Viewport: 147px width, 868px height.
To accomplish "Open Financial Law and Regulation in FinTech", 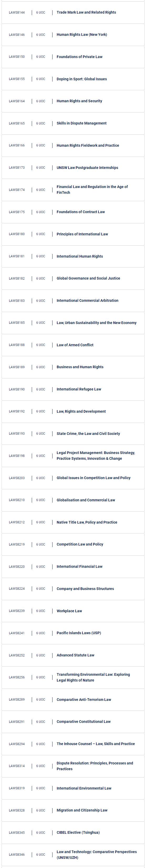I will point(73,190).
